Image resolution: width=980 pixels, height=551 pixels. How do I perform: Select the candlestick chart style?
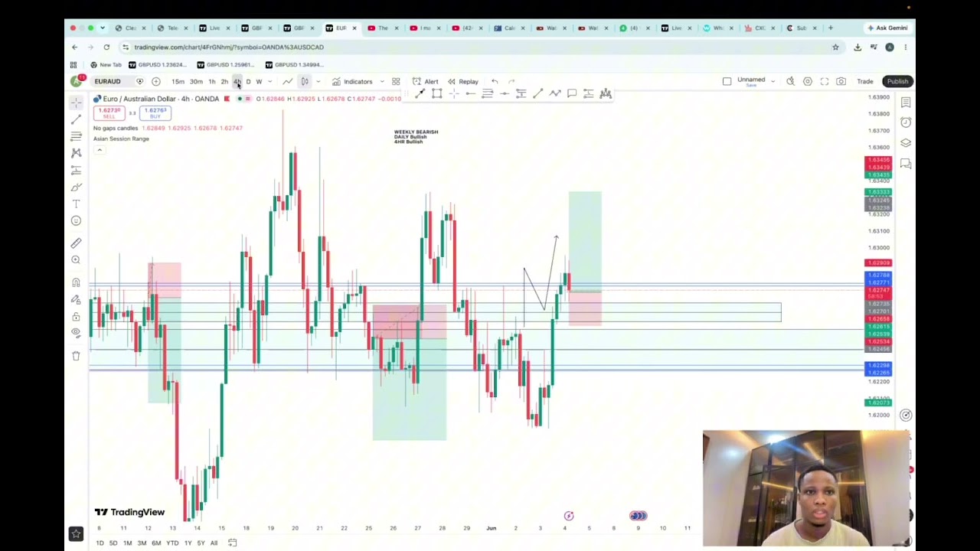[305, 81]
